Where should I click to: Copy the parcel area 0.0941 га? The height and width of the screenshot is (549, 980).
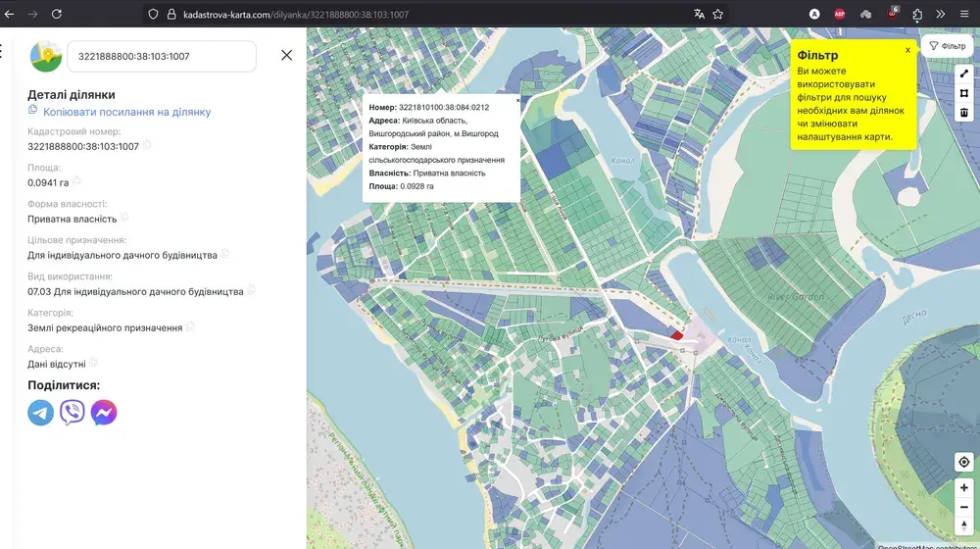[x=77, y=182]
